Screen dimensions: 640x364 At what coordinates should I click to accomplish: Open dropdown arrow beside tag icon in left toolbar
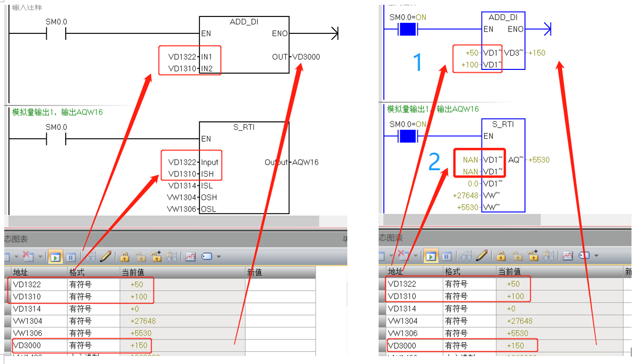pos(218,257)
